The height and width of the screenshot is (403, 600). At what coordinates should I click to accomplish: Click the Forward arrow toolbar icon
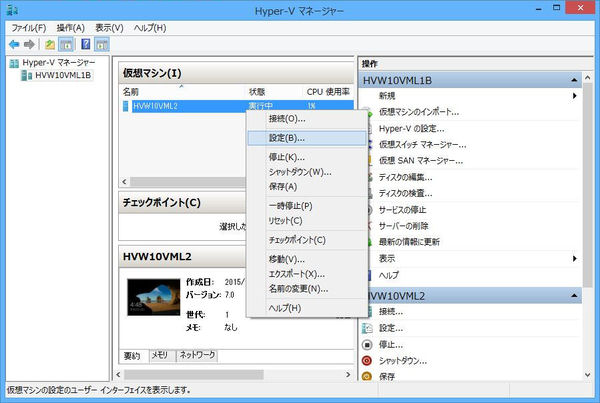[x=29, y=45]
